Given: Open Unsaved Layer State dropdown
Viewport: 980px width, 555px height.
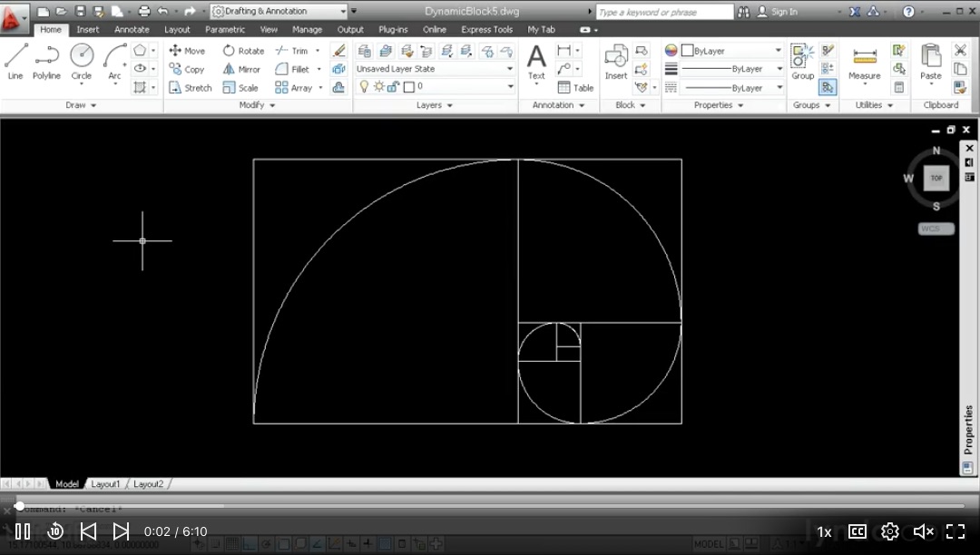Looking at the screenshot, I should (x=435, y=69).
